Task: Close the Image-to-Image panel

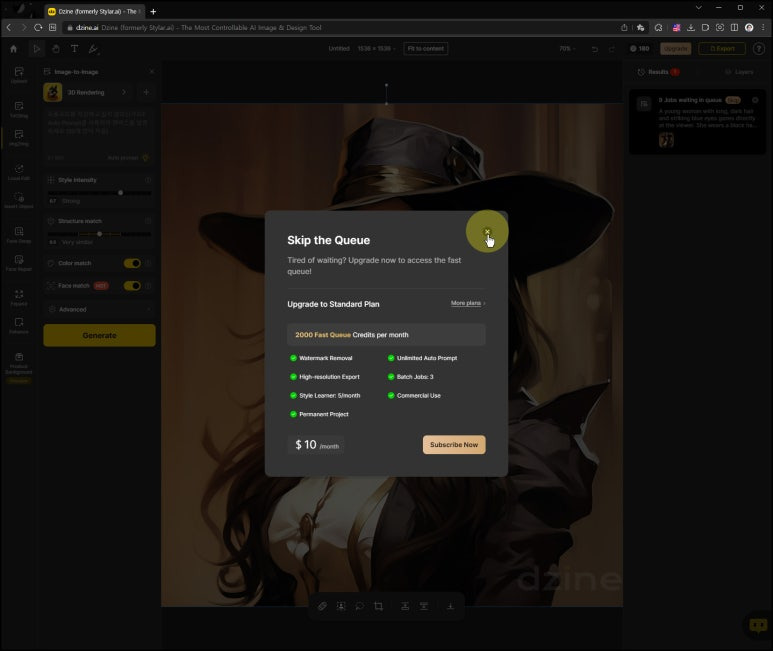Action: point(151,72)
